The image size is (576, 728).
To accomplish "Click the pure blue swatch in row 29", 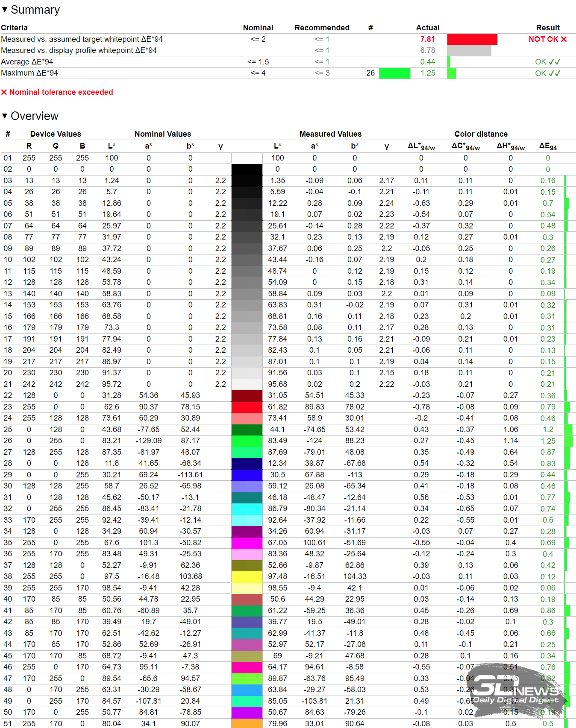I will pyautogui.click(x=247, y=475).
